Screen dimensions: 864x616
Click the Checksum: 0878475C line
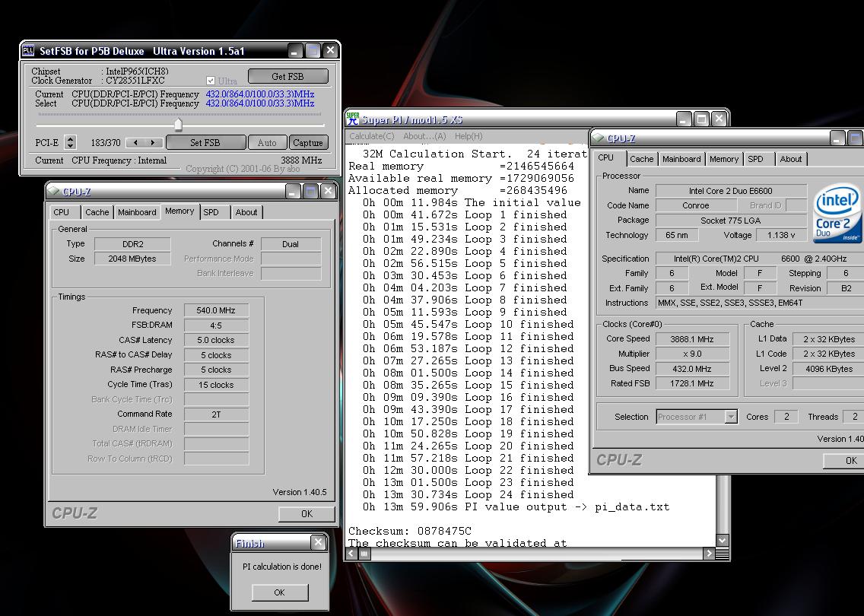(x=410, y=531)
